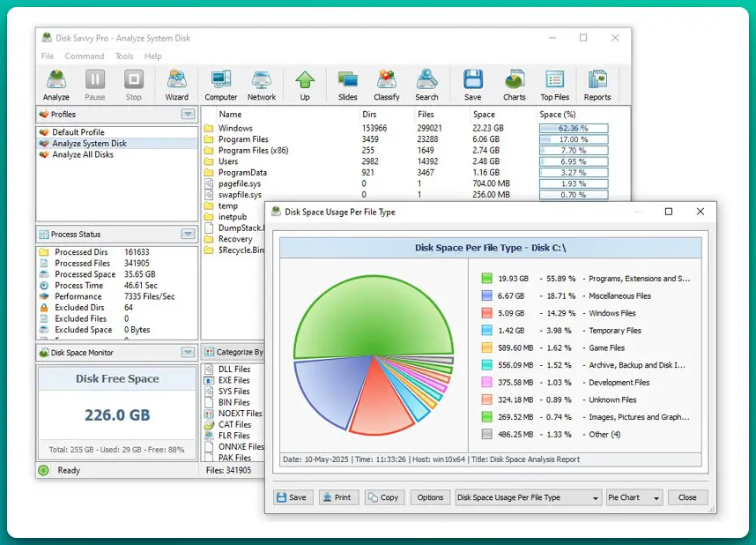
Task: Select the Network toolbar icon
Action: tap(261, 86)
